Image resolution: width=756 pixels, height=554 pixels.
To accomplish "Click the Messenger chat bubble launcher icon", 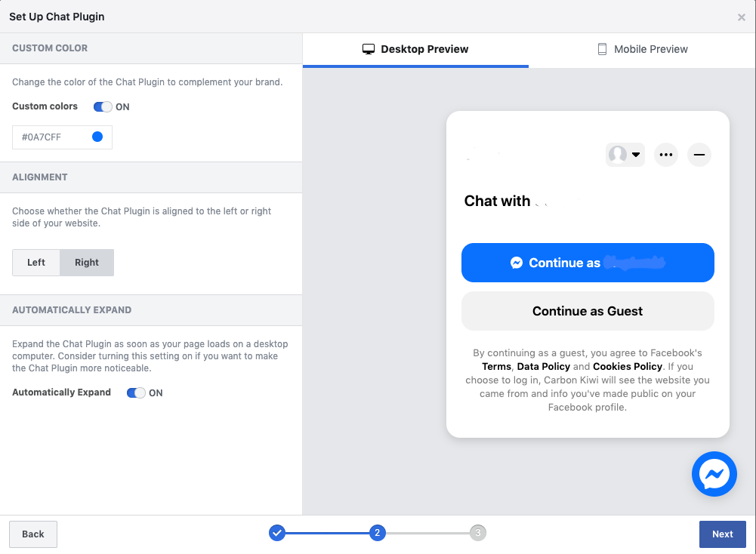I will [714, 474].
